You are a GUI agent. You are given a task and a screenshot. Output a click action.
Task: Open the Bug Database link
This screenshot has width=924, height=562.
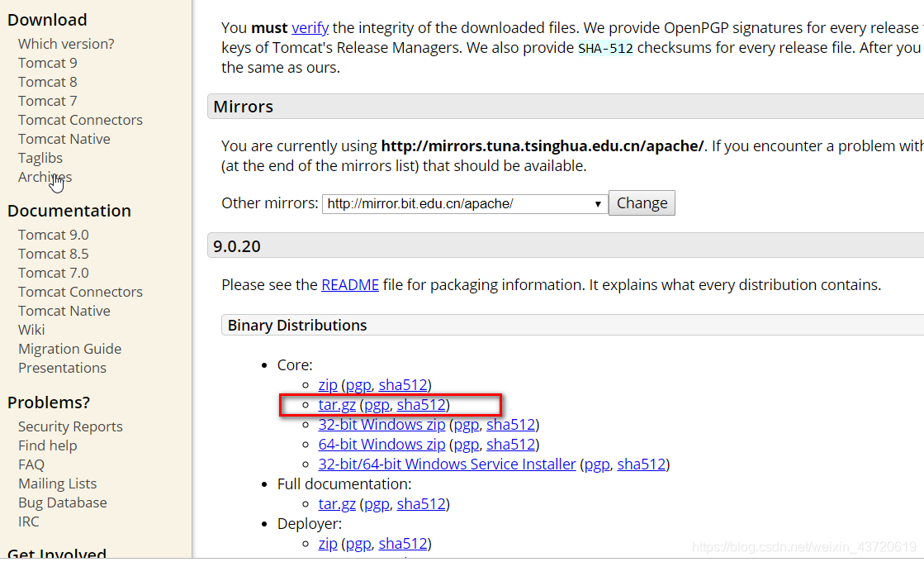(63, 502)
